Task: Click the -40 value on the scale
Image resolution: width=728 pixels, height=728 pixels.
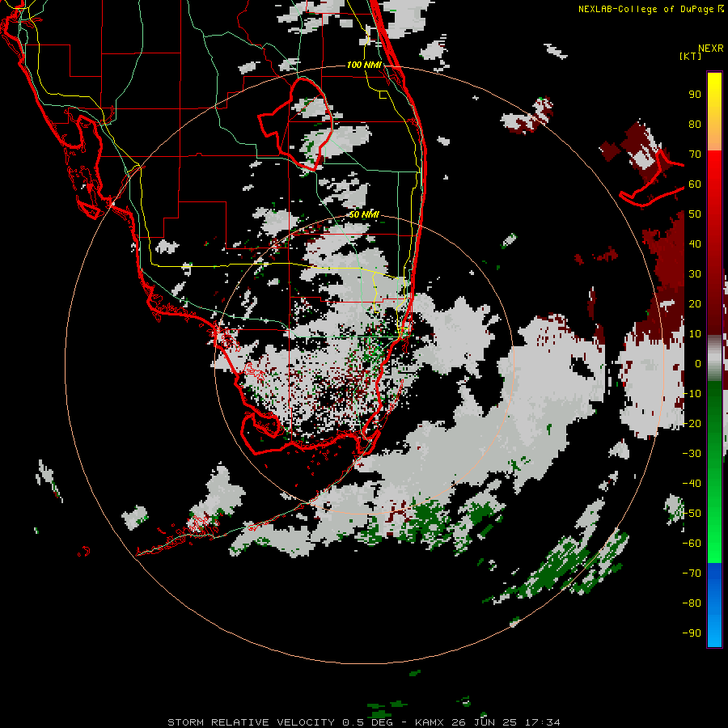Action: coord(692,484)
